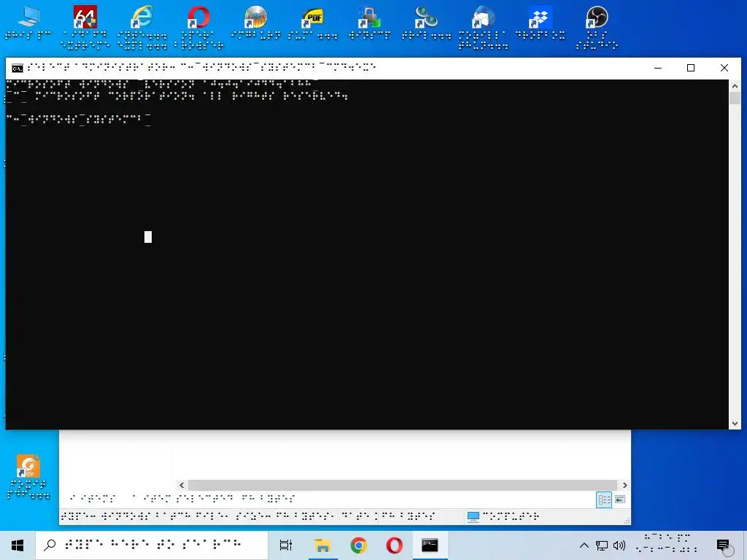This screenshot has height=560, width=747.
Task: Launch Opera from the taskbar
Action: tap(394, 545)
